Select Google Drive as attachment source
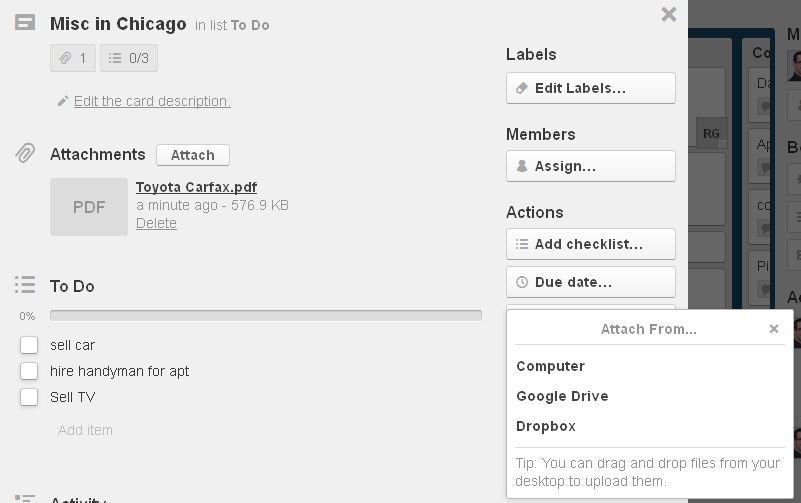801x503 pixels. (562, 396)
